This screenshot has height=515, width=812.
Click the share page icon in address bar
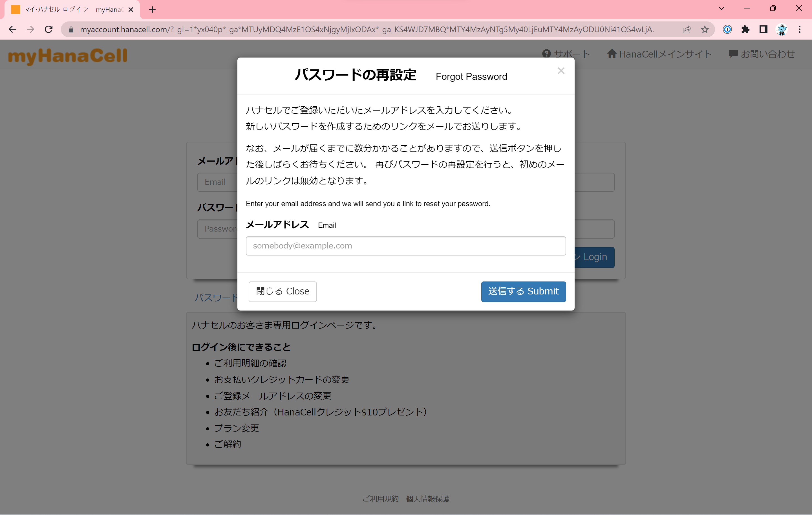[687, 29]
